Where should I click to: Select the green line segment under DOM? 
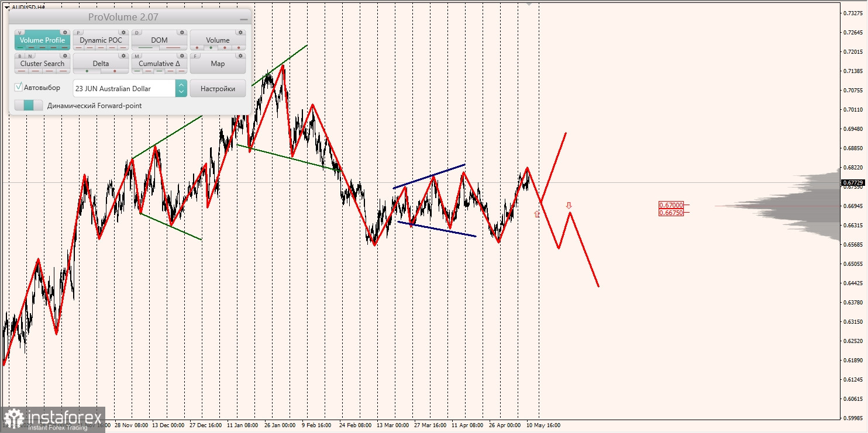(146, 47)
